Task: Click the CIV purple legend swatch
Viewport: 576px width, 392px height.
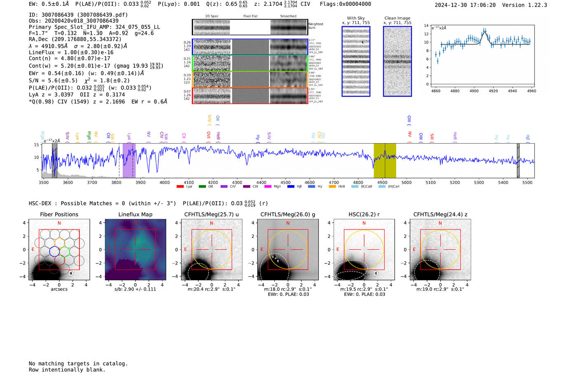Action: pyautogui.click(x=224, y=187)
